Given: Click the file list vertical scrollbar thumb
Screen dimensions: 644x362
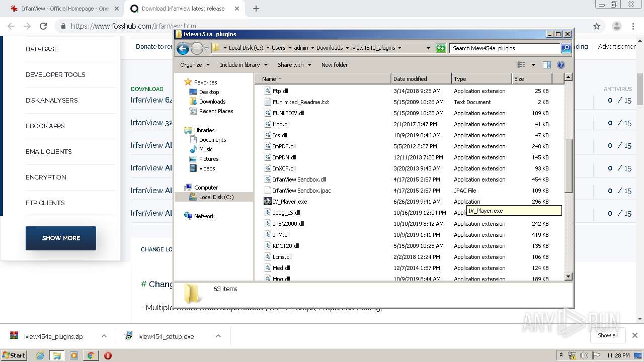Looking at the screenshot, I should [x=569, y=166].
